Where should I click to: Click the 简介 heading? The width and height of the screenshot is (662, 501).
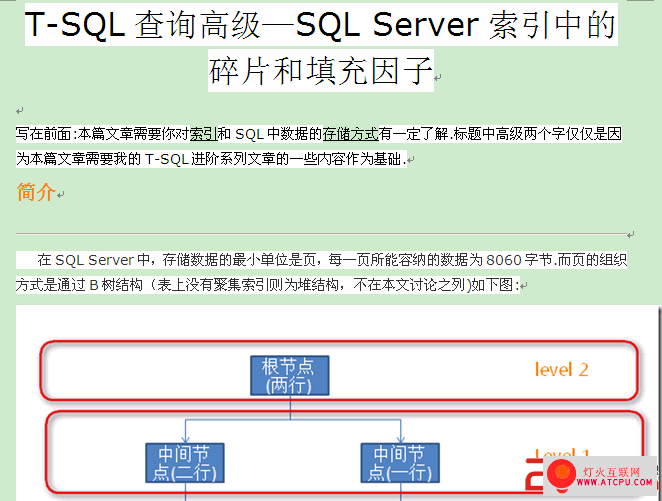[x=36, y=192]
